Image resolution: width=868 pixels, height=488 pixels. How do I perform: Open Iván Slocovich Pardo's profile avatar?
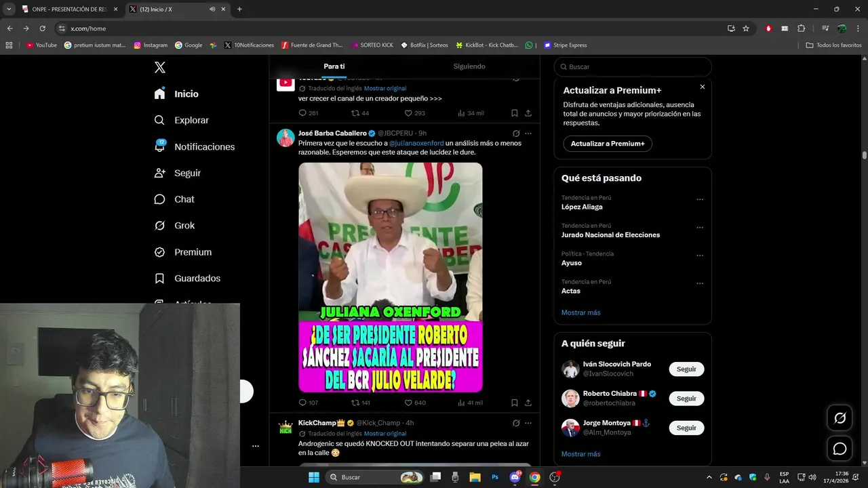570,369
